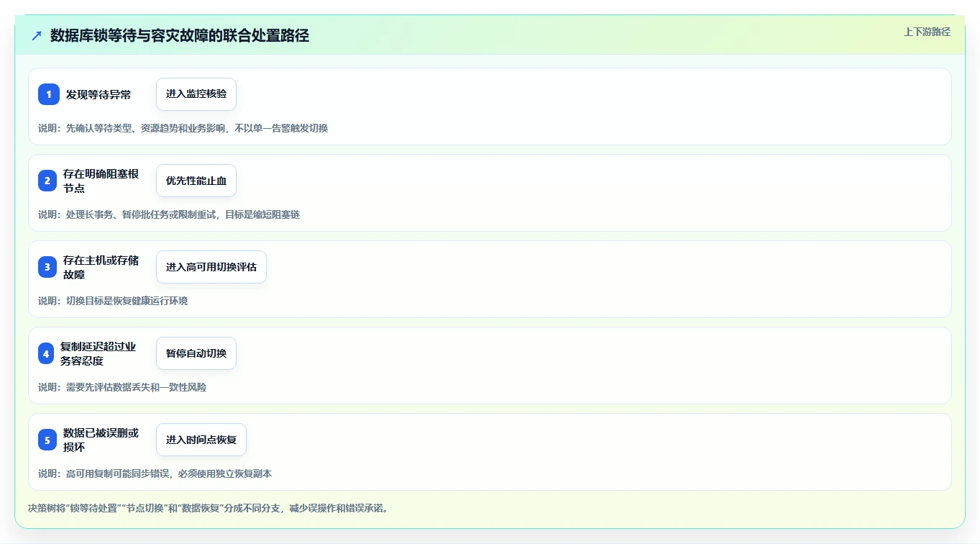Click the note starting 处理长事务

(x=169, y=214)
